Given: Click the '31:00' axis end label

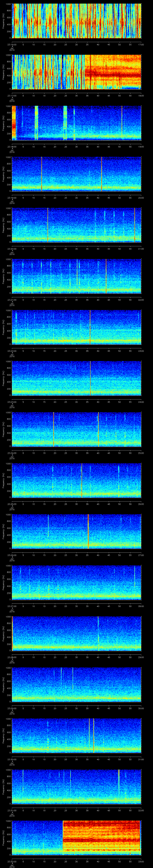Looking at the screenshot, I should coord(141,760).
